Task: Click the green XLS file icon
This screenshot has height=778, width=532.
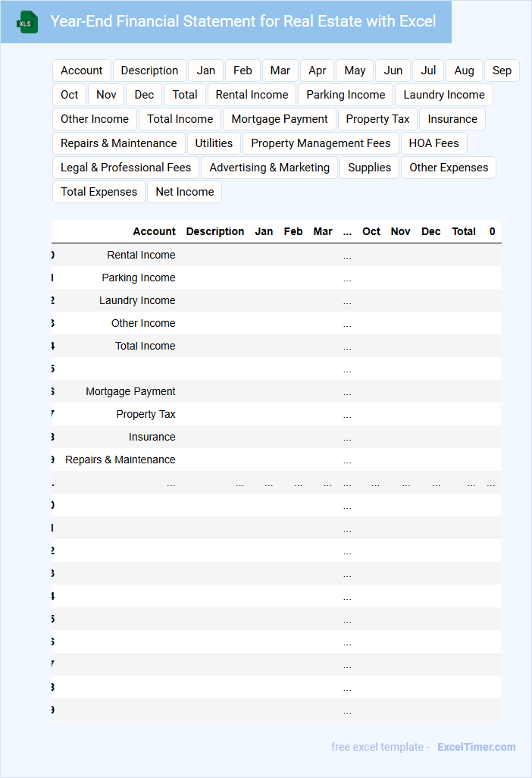Action: tap(27, 22)
